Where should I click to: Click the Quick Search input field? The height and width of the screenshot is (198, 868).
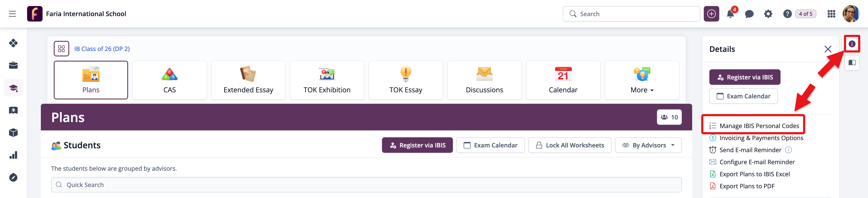(x=366, y=185)
